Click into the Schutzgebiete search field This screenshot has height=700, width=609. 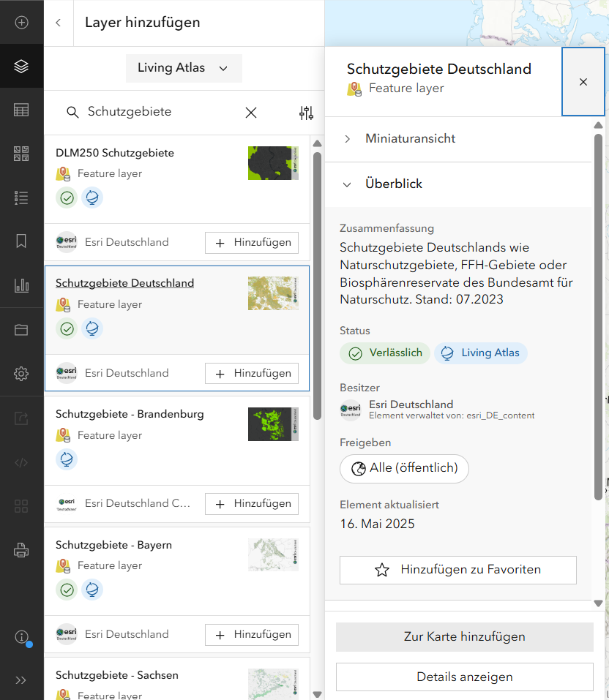(x=163, y=112)
